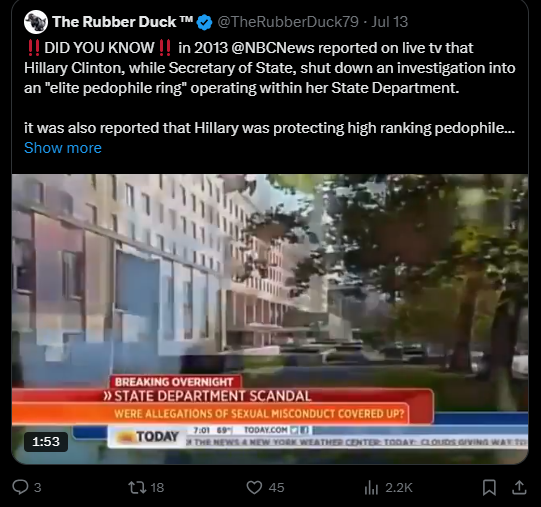Viewport: 541px width, 507px height.
Task: Bookmark this post
Action: pyautogui.click(x=489, y=487)
